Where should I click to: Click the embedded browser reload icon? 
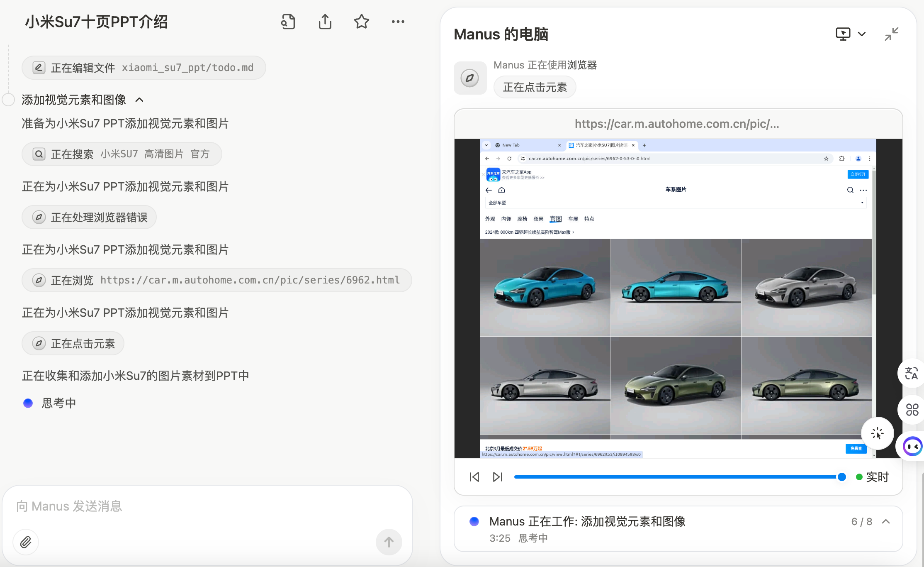[509, 159]
